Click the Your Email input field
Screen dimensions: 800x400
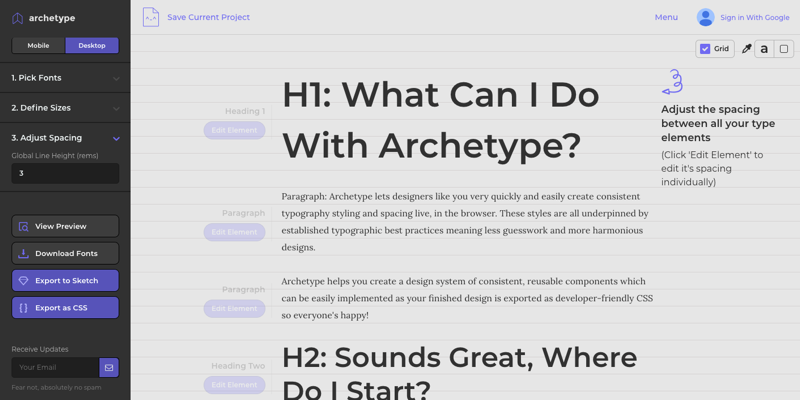[55, 367]
